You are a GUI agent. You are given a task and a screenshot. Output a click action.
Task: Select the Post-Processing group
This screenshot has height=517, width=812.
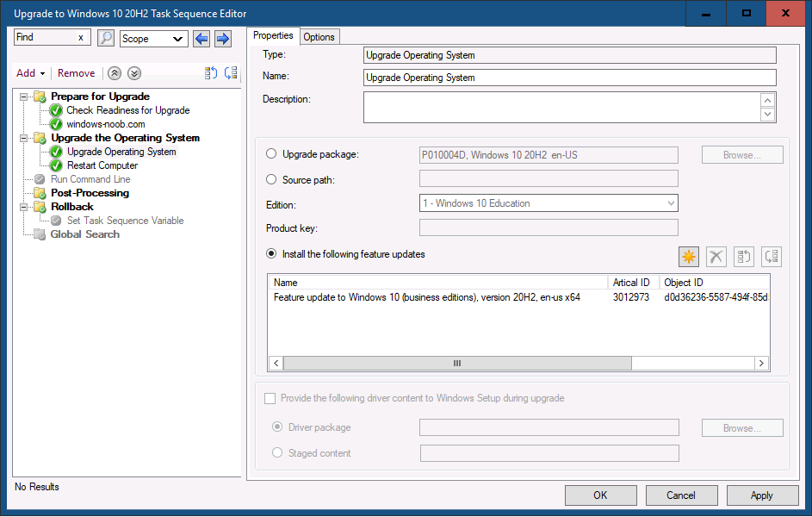90,193
